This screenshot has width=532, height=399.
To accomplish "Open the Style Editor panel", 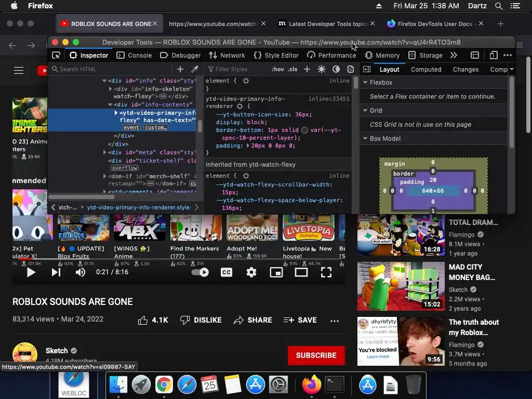I will click(x=276, y=55).
